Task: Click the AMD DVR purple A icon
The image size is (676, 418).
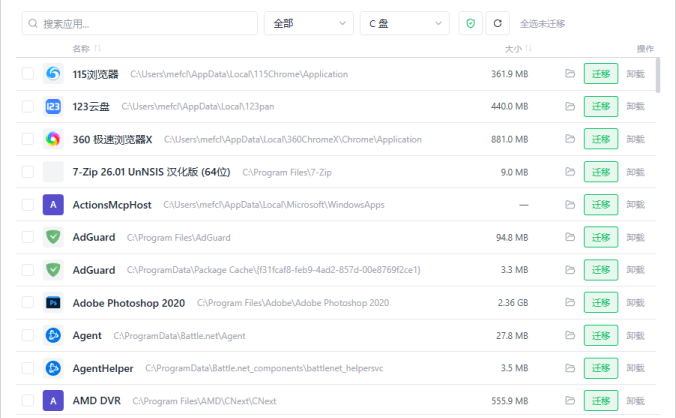Action: pyautogui.click(x=53, y=401)
